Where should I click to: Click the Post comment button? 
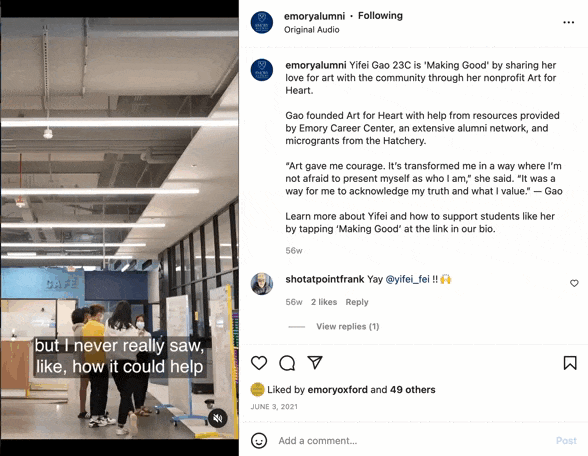tap(566, 441)
